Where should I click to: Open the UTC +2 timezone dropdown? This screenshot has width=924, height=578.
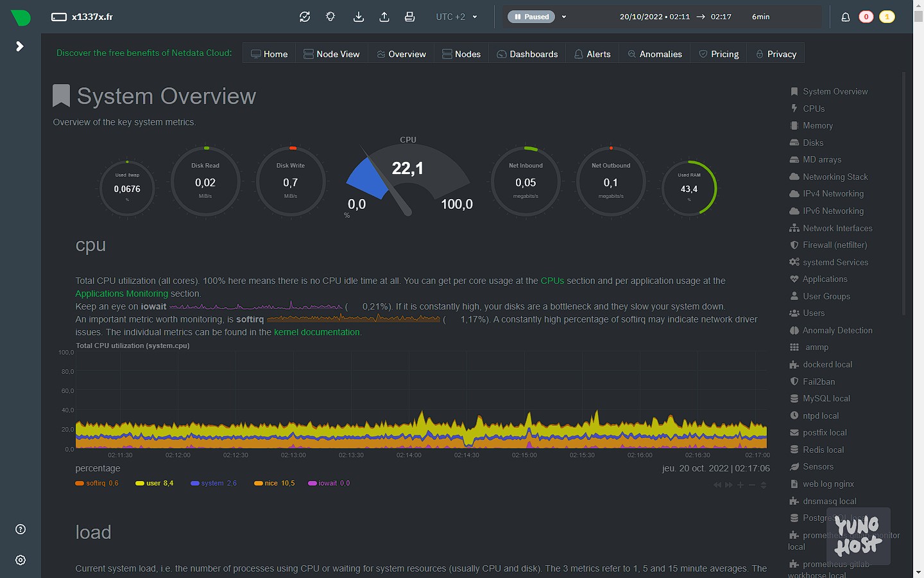(456, 17)
